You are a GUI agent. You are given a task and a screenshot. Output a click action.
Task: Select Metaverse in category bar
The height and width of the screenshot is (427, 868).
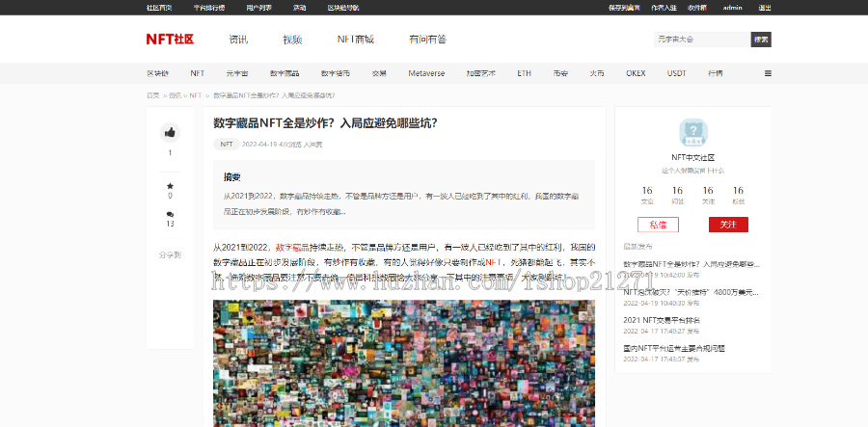tap(426, 73)
